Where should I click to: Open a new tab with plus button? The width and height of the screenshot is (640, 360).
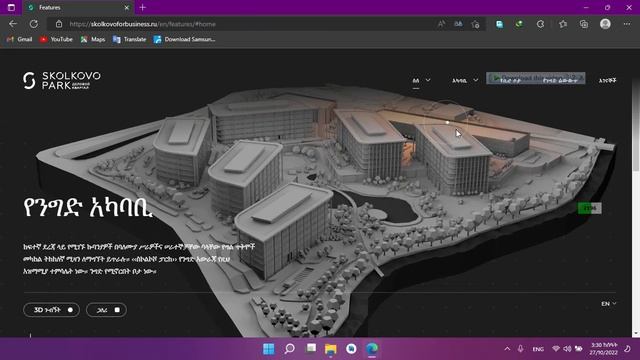142,7
